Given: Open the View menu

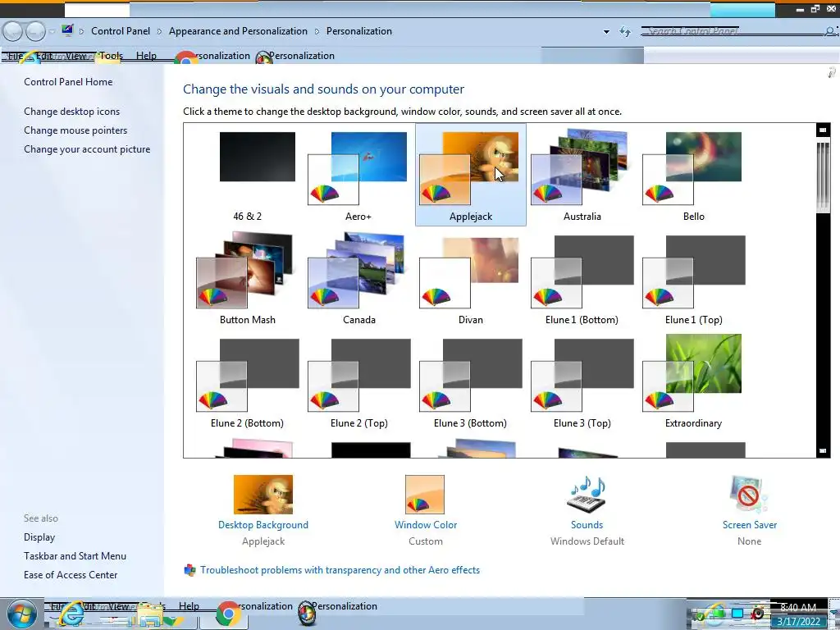Looking at the screenshot, I should pyautogui.click(x=76, y=56).
